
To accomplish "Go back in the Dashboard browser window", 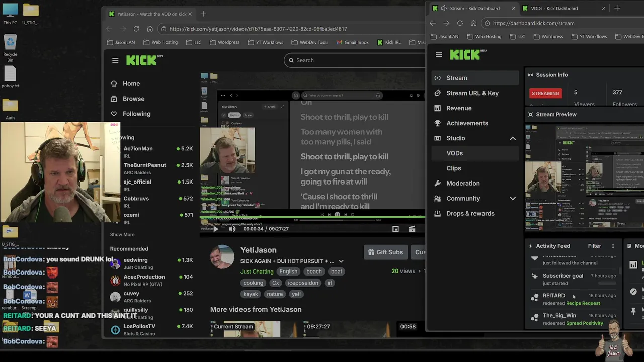I will coord(433,23).
